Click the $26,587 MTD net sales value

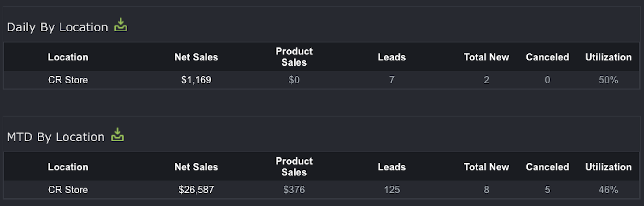pos(196,190)
